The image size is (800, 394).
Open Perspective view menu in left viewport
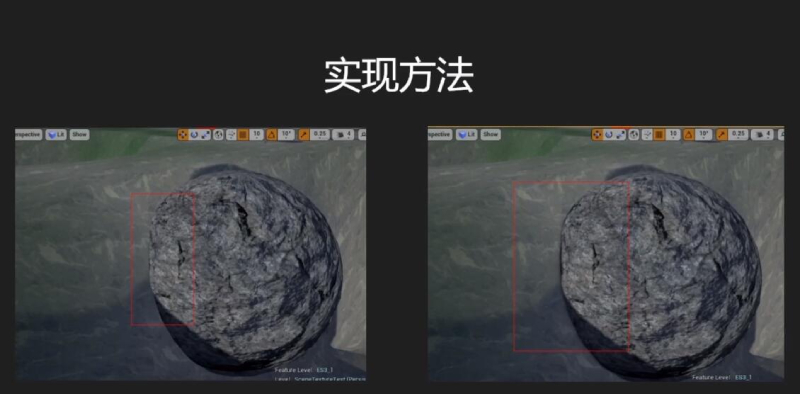pos(28,135)
